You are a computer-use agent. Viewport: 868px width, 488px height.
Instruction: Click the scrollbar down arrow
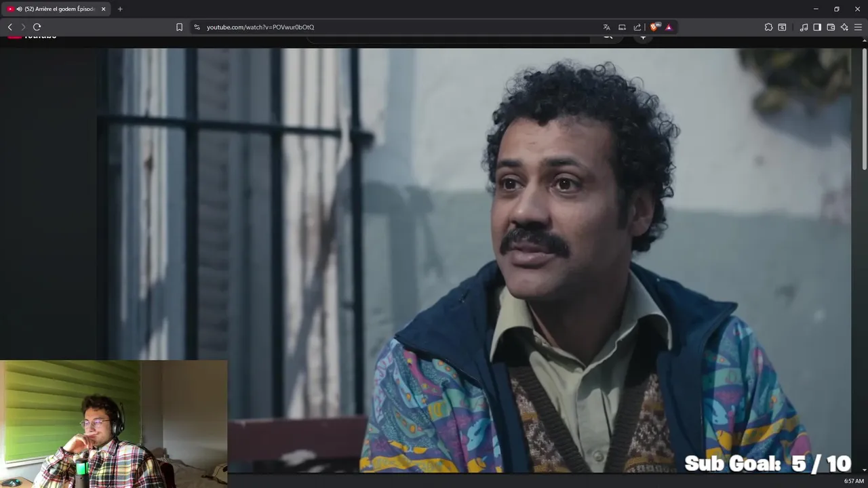click(x=865, y=470)
